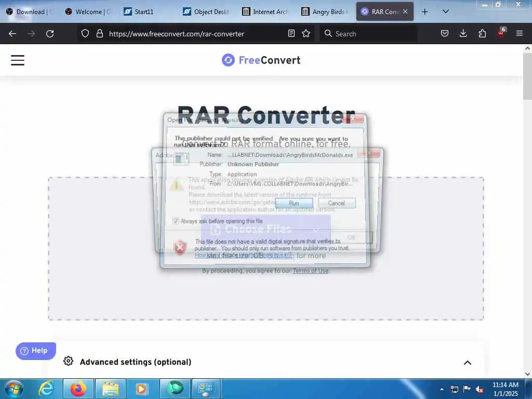532x399 pixels.
Task: Open the green bird app in taskbar
Action: point(175,389)
